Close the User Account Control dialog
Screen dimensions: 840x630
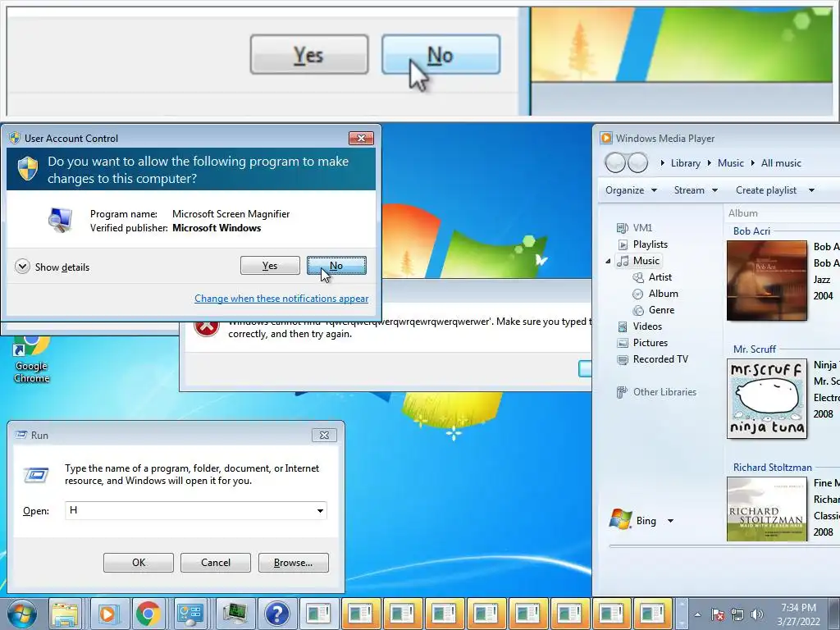tap(361, 138)
